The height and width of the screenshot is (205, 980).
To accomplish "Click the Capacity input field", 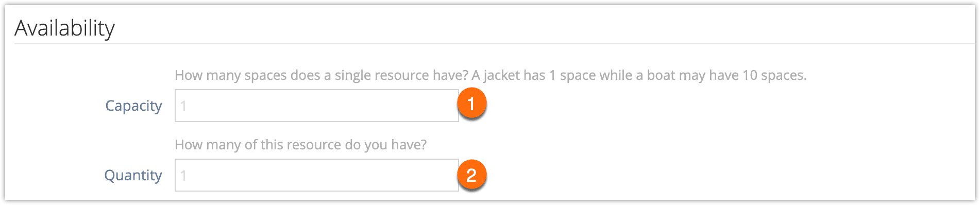I will (316, 106).
